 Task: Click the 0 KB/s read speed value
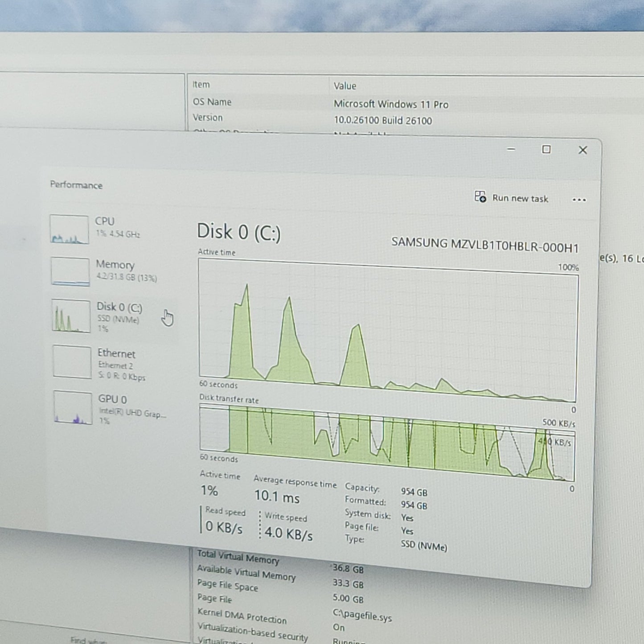click(224, 527)
